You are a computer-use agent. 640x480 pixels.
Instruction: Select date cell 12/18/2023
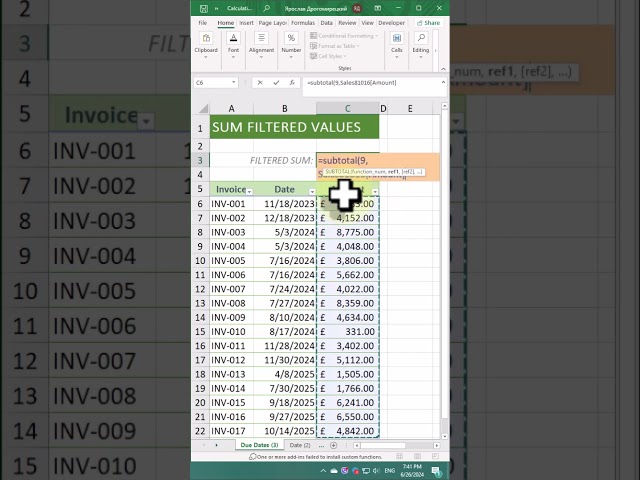pos(284,218)
